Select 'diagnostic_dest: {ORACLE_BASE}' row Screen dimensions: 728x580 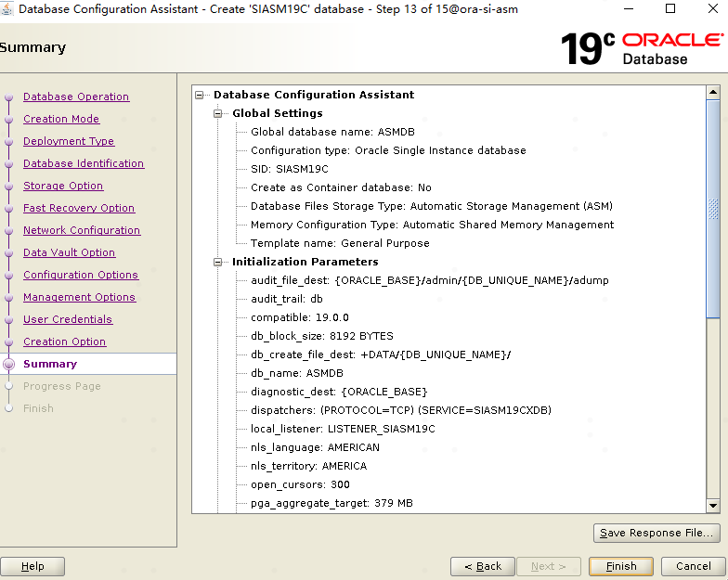338,392
